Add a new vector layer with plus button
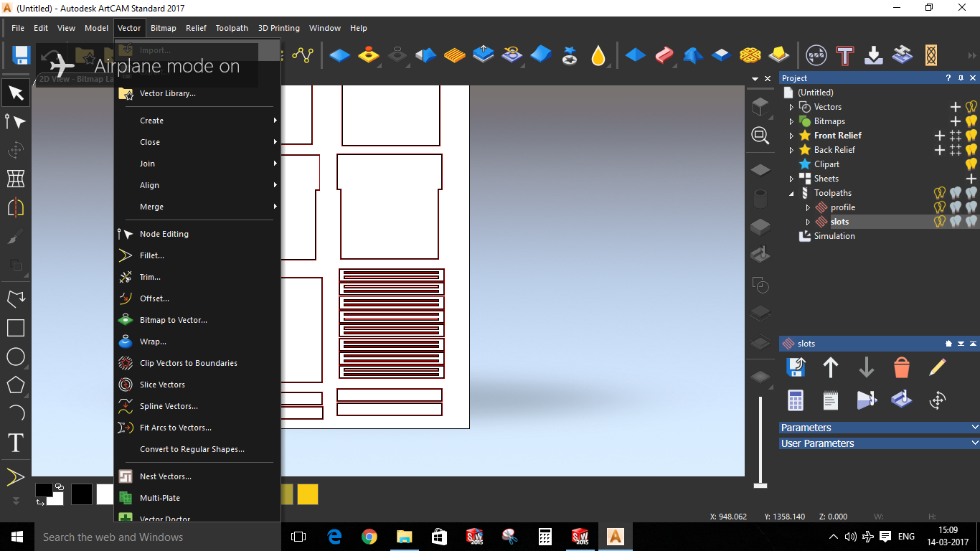 coord(956,107)
